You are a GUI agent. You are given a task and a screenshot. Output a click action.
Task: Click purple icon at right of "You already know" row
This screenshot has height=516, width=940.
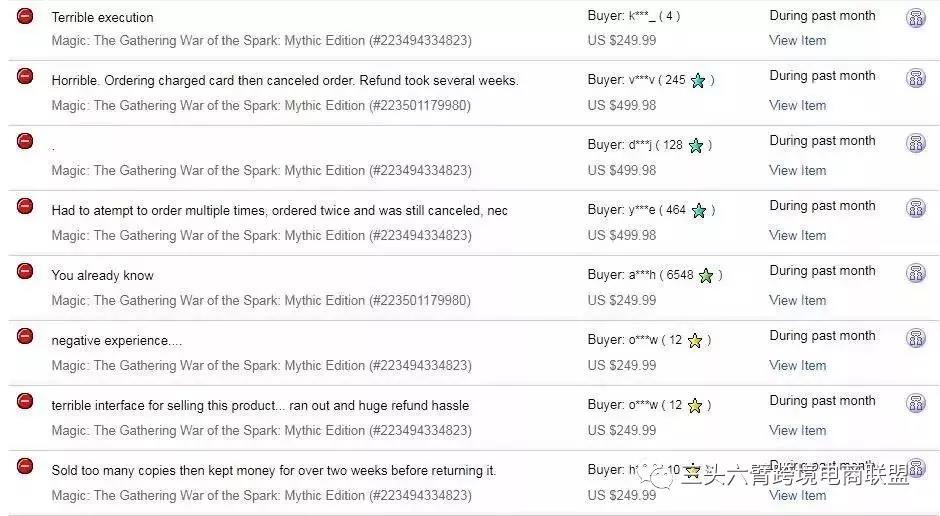(915, 273)
